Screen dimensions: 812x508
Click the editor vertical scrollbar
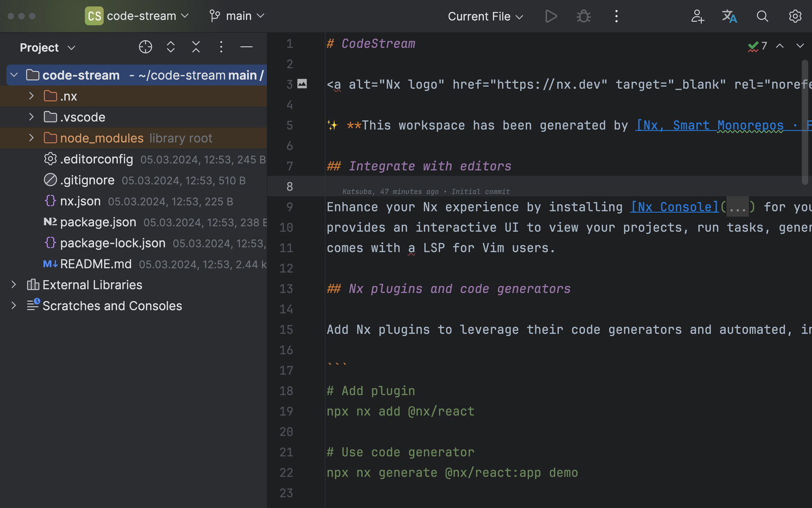[x=805, y=122]
